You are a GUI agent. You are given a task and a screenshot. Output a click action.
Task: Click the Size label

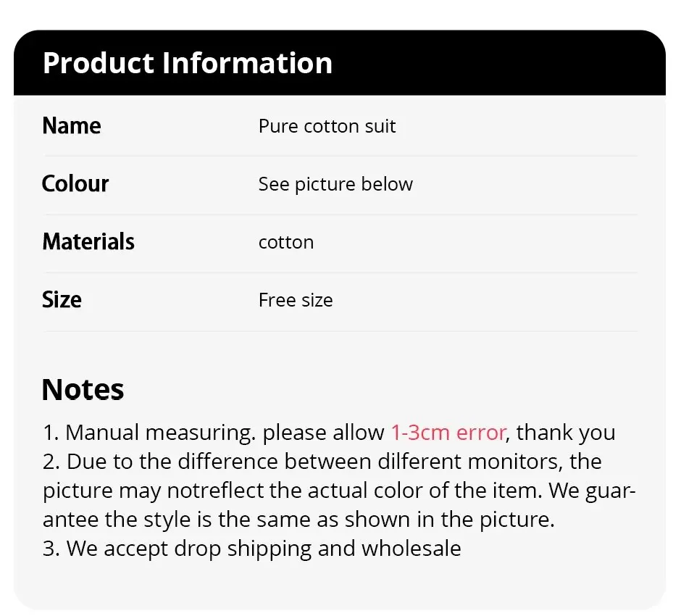(62, 300)
